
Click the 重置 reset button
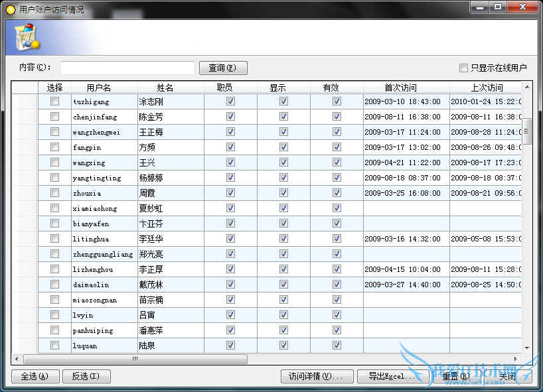coord(456,376)
